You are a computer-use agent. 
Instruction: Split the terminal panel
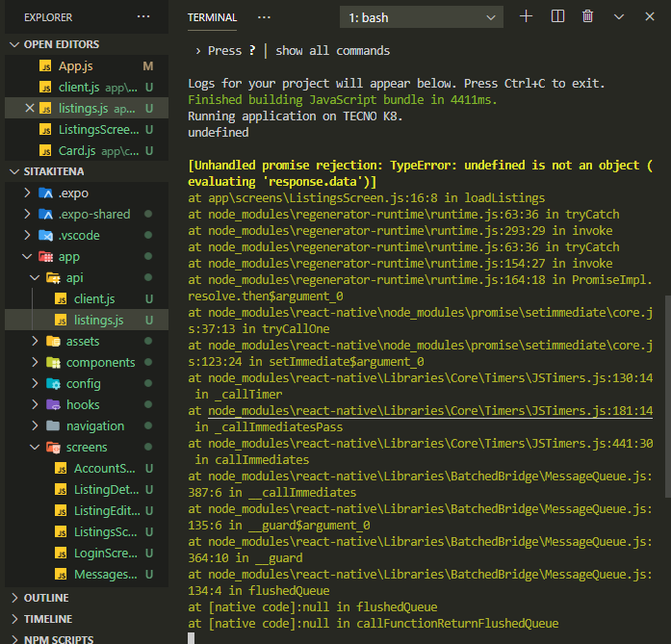(557, 17)
